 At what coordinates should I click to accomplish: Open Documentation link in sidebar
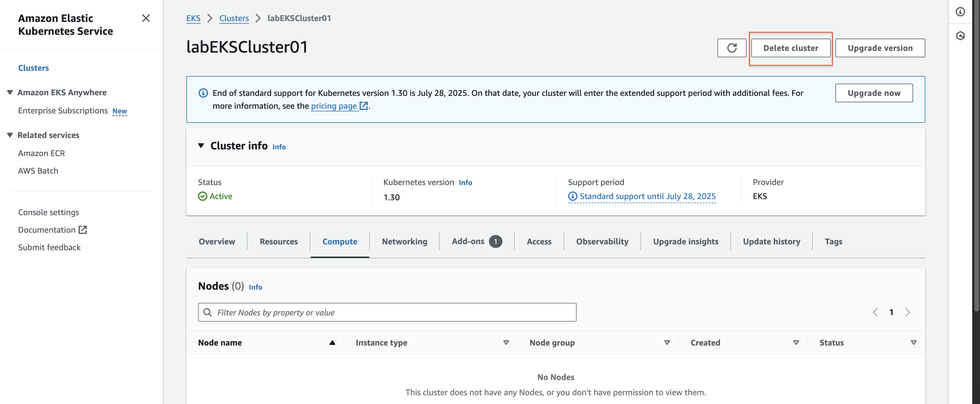coord(47,229)
